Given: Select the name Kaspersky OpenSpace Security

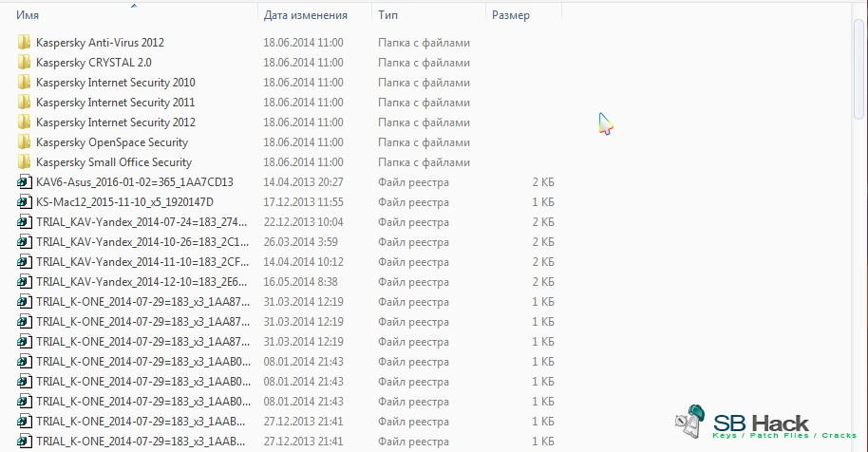Looking at the screenshot, I should pos(112,142).
